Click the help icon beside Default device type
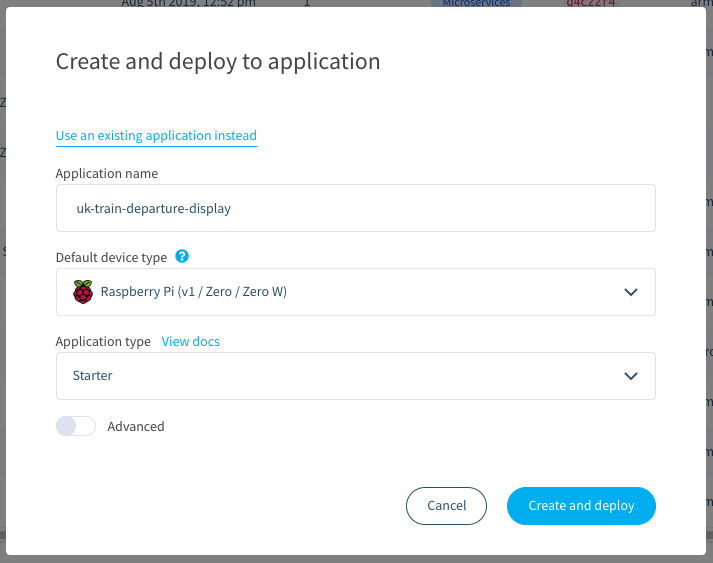Screen dimensions: 713x563 182,257
